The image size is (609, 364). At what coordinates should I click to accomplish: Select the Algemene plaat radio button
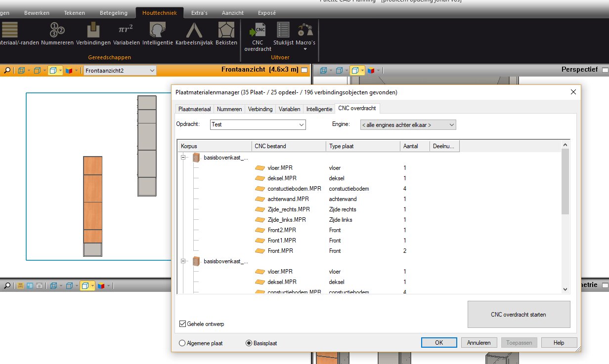coord(182,343)
